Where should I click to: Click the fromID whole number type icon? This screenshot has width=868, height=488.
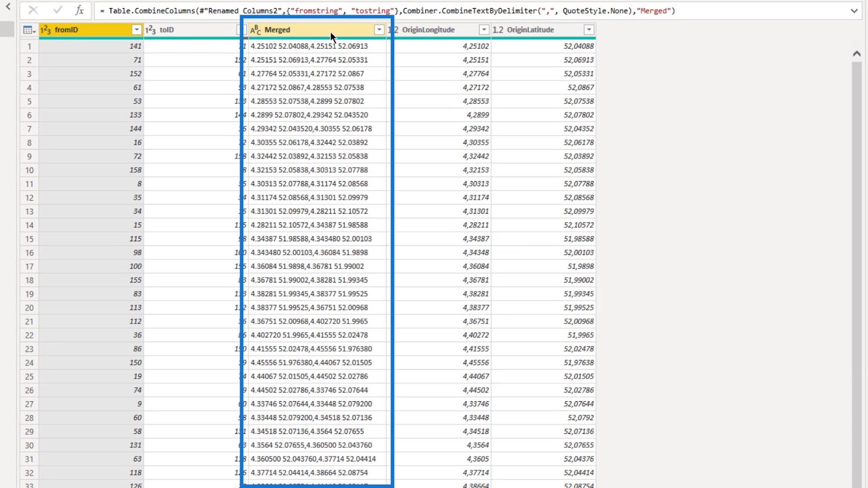pos(46,30)
